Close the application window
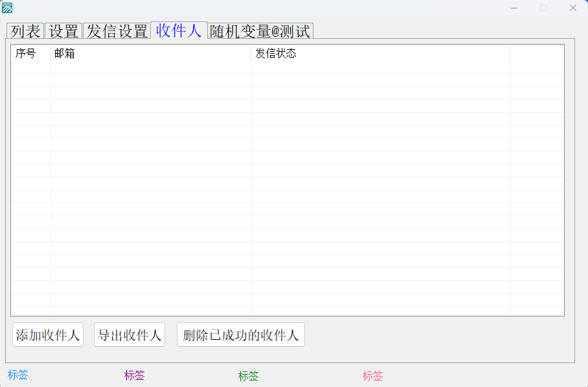This screenshot has width=588, height=387. pos(573,8)
